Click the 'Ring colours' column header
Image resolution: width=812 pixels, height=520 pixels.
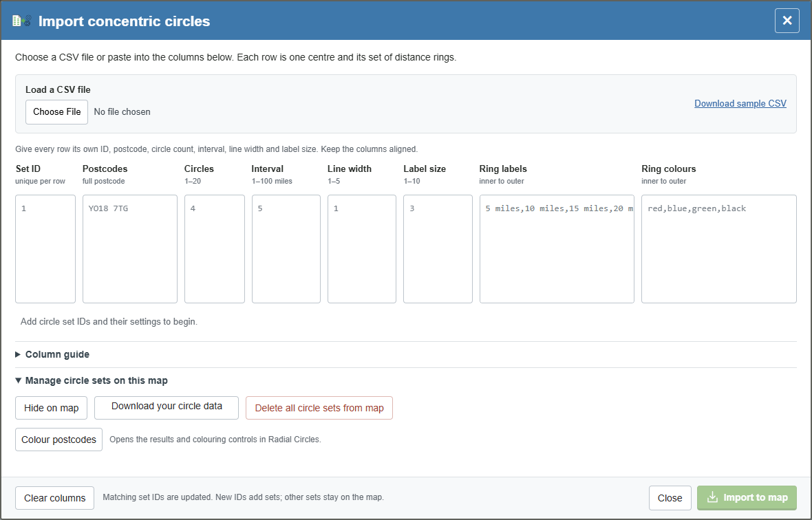coord(669,169)
